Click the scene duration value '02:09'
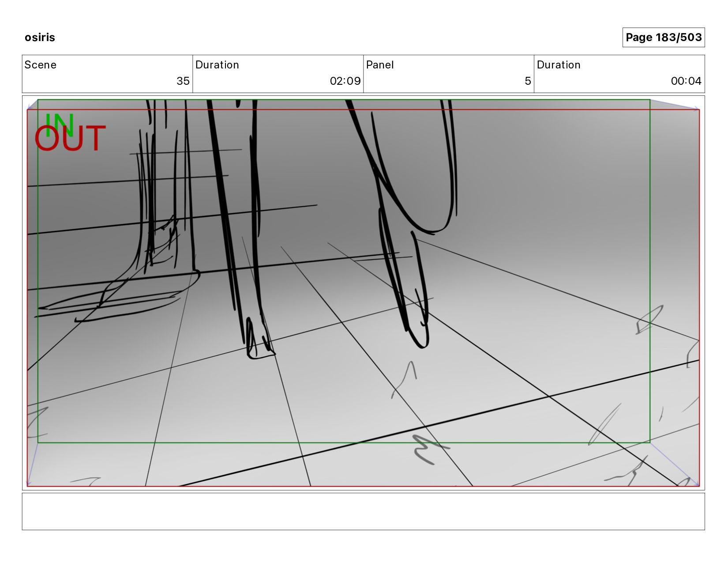 click(x=345, y=81)
